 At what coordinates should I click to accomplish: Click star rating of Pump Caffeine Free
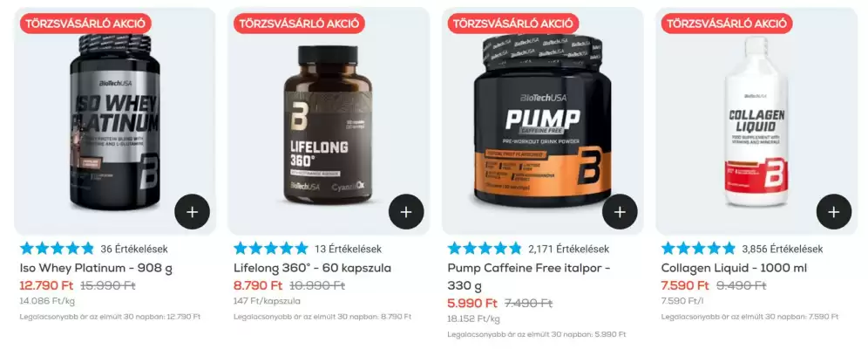tap(485, 248)
